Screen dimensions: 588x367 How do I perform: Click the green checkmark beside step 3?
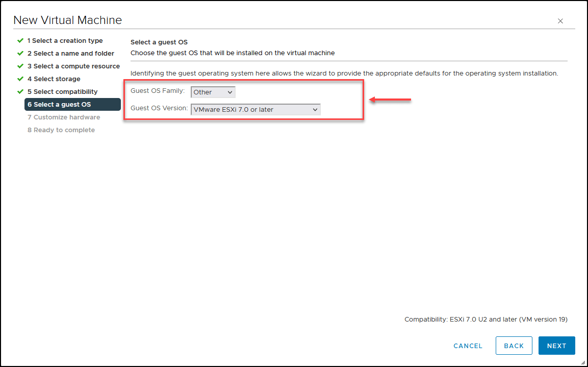pos(20,66)
